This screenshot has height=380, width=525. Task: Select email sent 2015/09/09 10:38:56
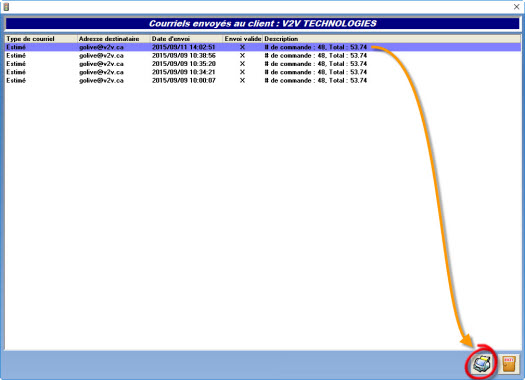pos(263,56)
